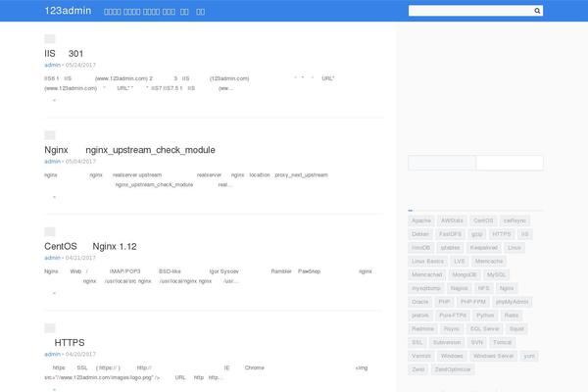Open the HTTPS post title

pyautogui.click(x=70, y=342)
